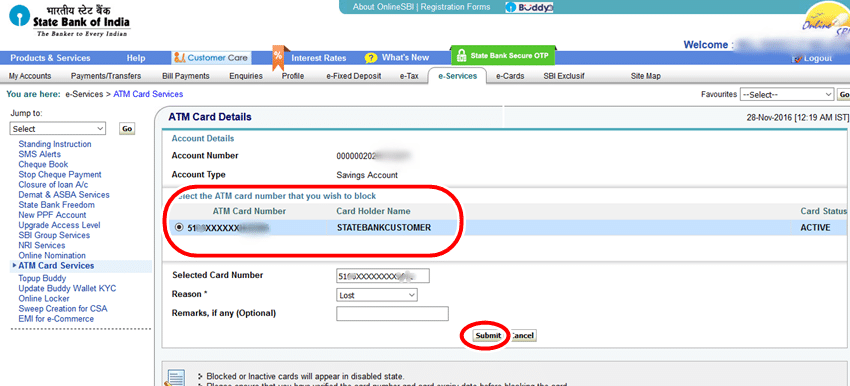Click the notes icon beside blocked cards info
The width and height of the screenshot is (850, 386).
coord(176,377)
